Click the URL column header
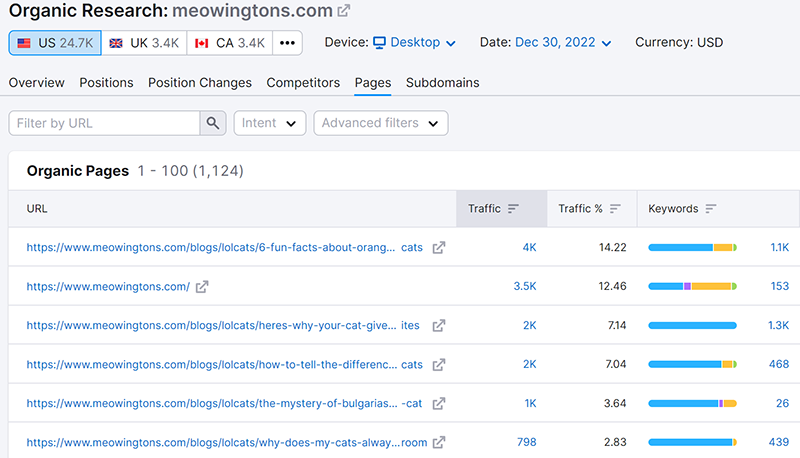Screen dimensions: 800x458 coord(37,209)
